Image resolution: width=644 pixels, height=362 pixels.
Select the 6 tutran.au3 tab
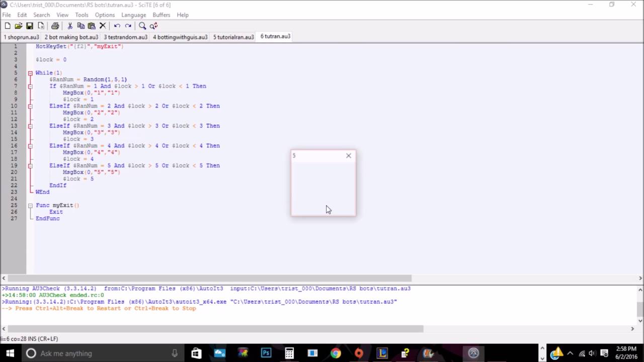point(275,36)
